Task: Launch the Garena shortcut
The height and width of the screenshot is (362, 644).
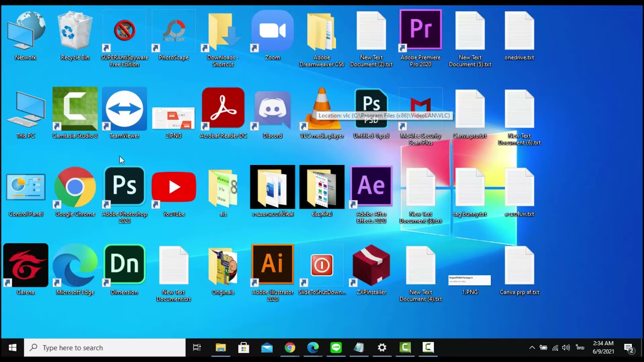Action: pyautogui.click(x=26, y=270)
